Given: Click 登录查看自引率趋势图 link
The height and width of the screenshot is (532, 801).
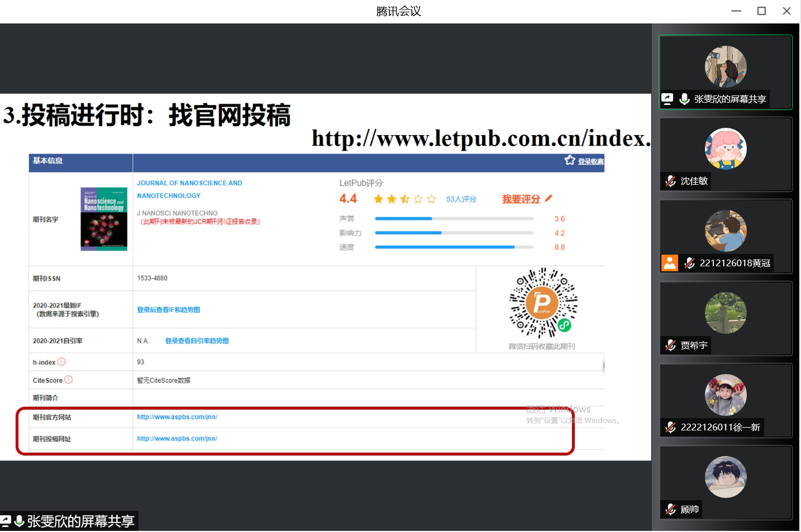Looking at the screenshot, I should pyautogui.click(x=197, y=341).
